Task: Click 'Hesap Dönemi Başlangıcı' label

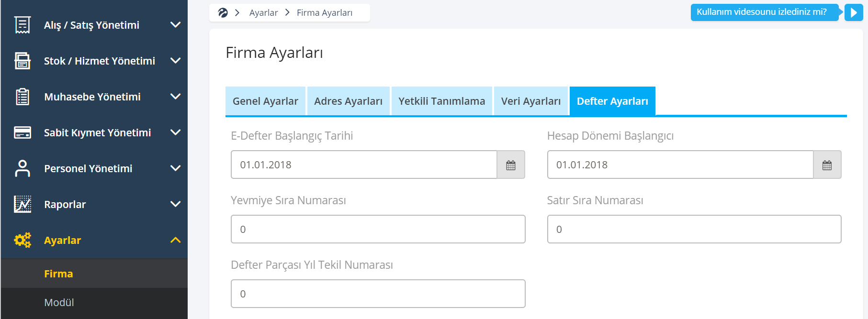Action: click(610, 136)
